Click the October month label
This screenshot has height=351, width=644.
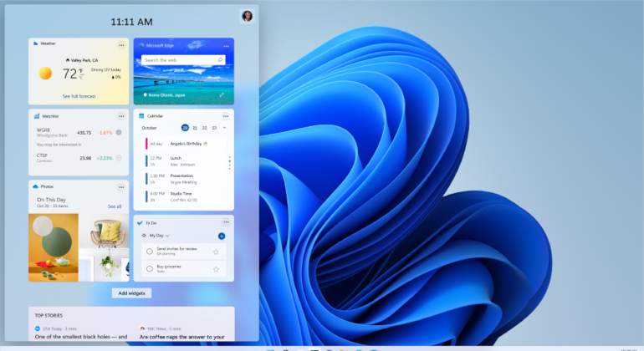click(149, 128)
